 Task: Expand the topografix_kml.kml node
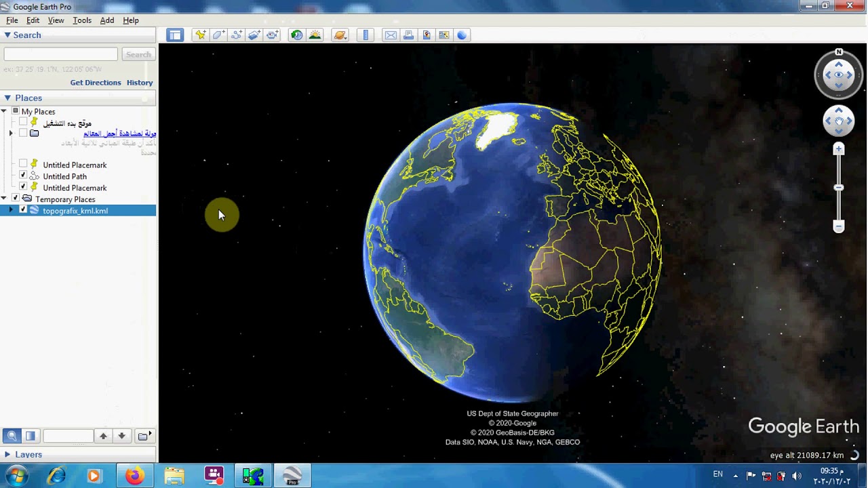click(11, 210)
